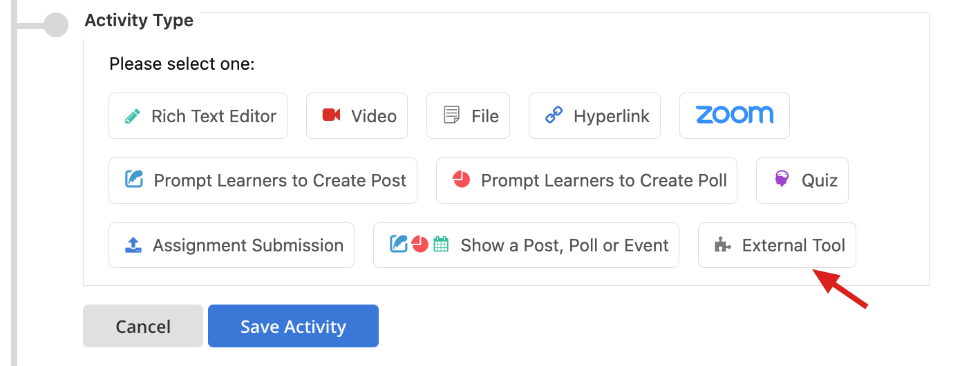This screenshot has width=980, height=366.
Task: Click the red video camera icon
Action: pos(332,115)
